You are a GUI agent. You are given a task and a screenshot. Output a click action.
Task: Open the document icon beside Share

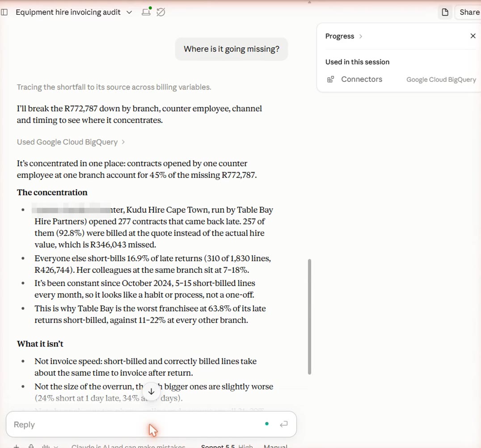[x=445, y=12]
